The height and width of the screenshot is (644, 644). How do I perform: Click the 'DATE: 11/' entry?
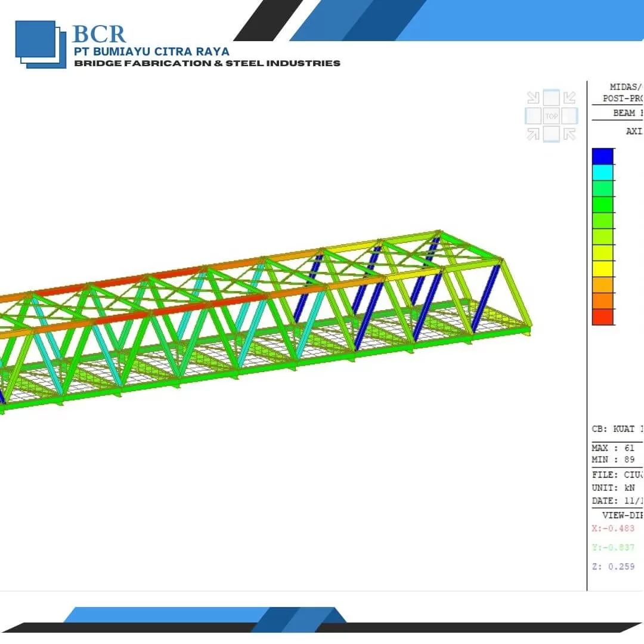pos(617,501)
